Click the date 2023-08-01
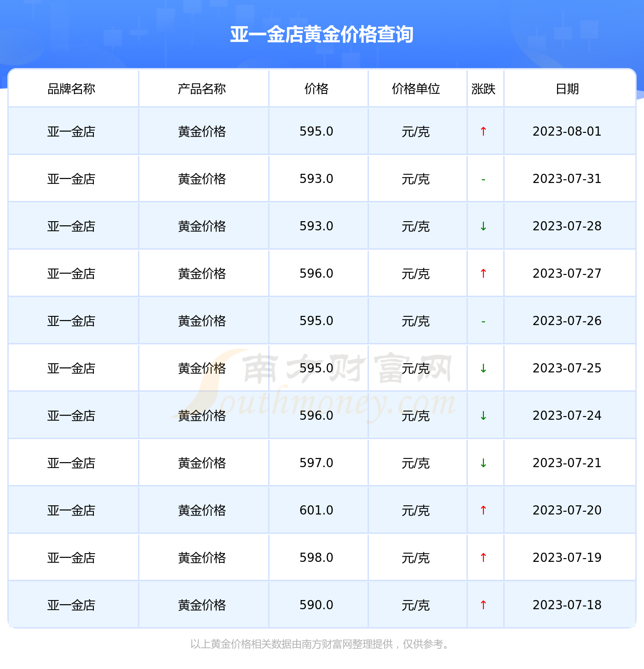This screenshot has height=669, width=644. pos(567,132)
